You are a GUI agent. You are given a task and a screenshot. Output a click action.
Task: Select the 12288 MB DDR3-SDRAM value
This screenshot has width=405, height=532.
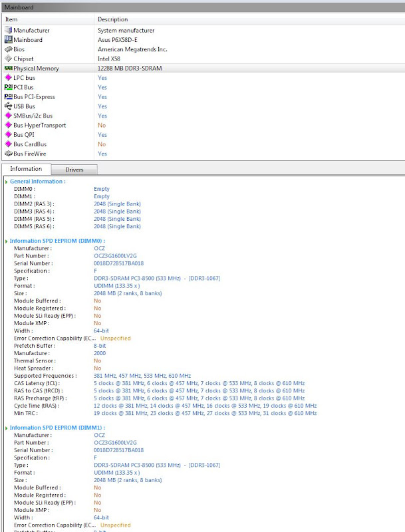(x=130, y=68)
